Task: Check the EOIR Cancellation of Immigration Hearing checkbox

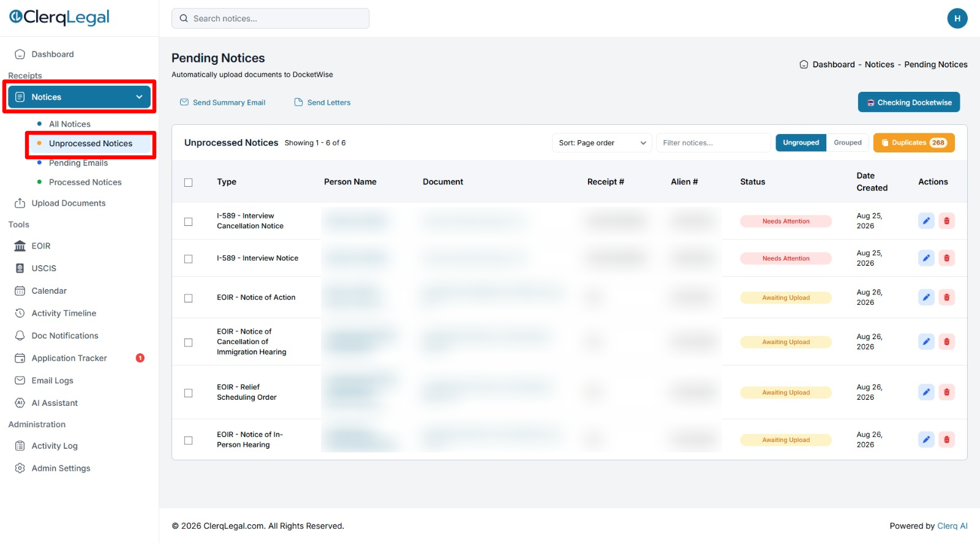Action: 189,343
